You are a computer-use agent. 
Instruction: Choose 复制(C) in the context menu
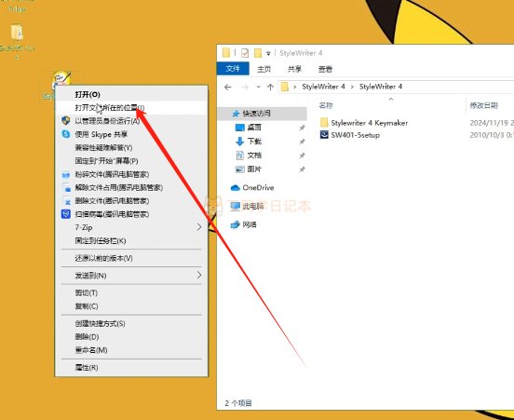pos(131,306)
